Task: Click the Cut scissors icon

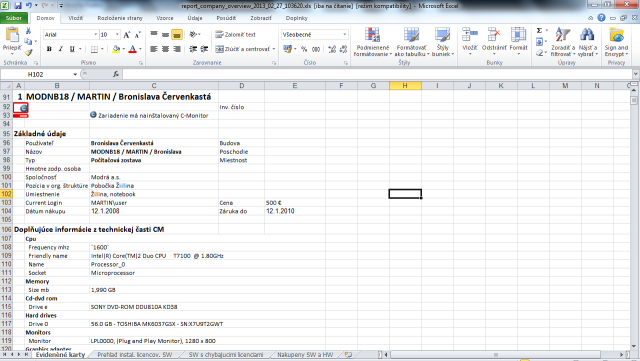Action: point(28,31)
